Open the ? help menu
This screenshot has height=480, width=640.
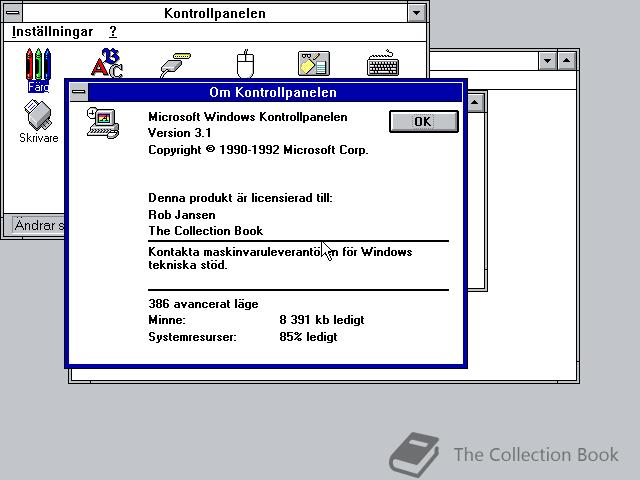tap(113, 31)
